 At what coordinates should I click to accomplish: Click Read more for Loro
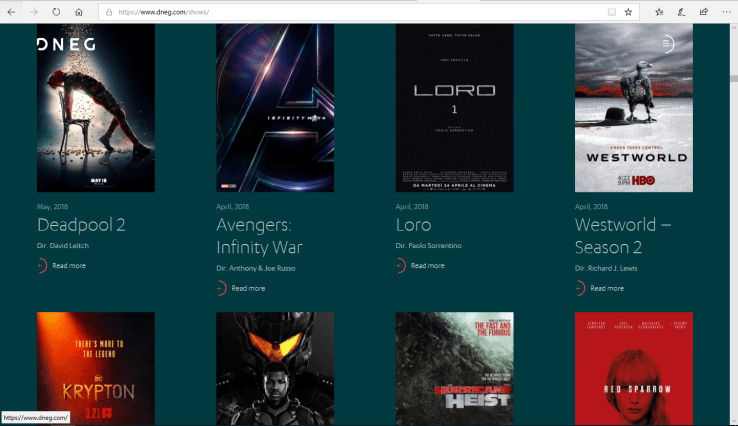427,266
